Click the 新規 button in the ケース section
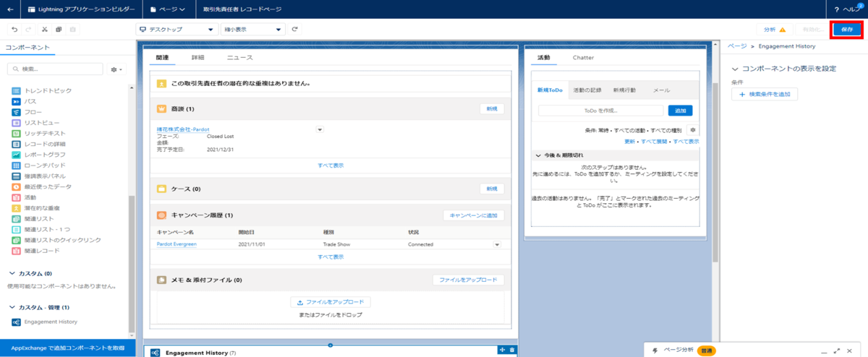 point(492,189)
